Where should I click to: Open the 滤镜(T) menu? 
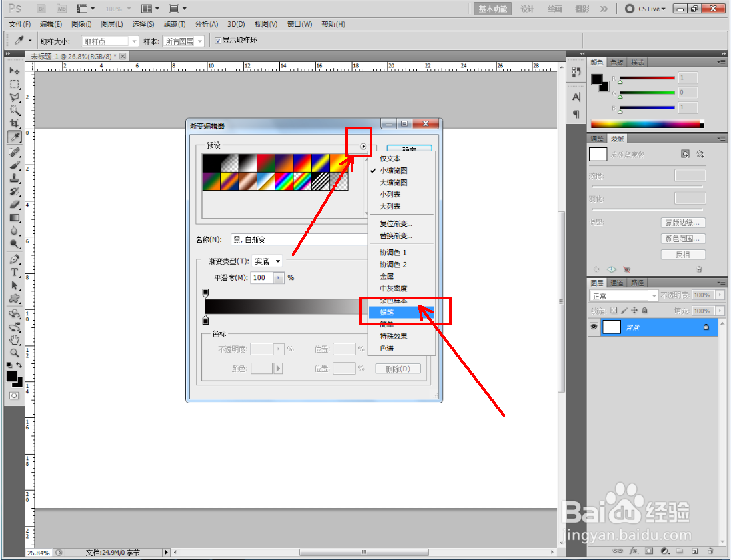point(175,24)
